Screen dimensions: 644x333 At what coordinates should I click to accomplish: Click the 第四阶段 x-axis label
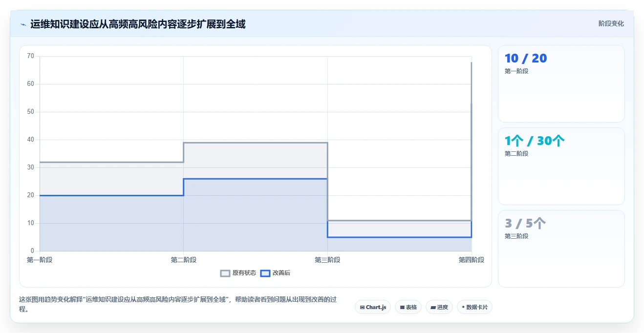pos(471,260)
